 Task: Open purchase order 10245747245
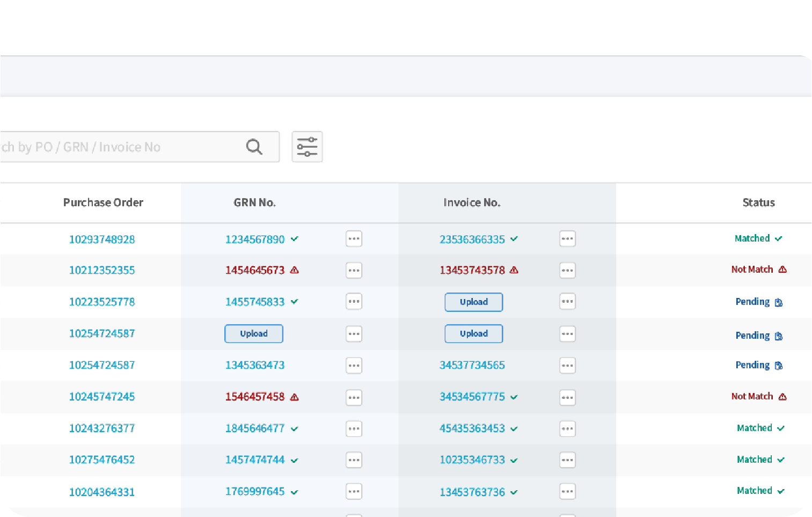point(102,397)
